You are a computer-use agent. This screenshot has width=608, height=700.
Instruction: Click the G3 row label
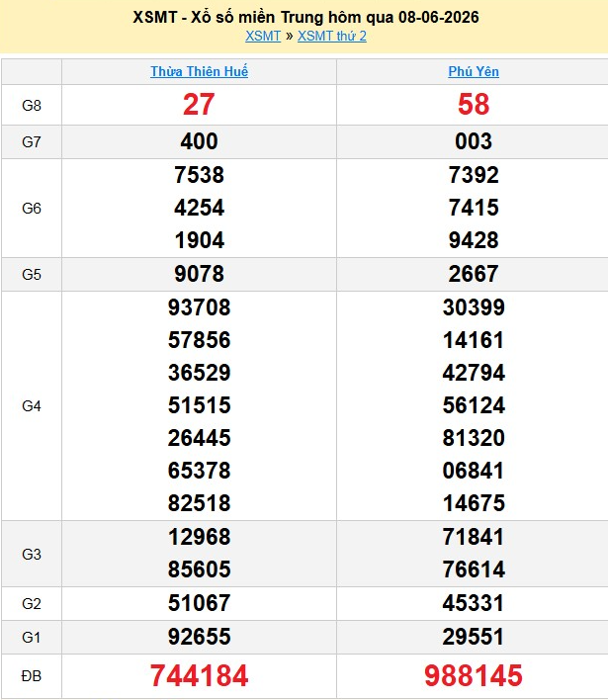click(x=32, y=554)
